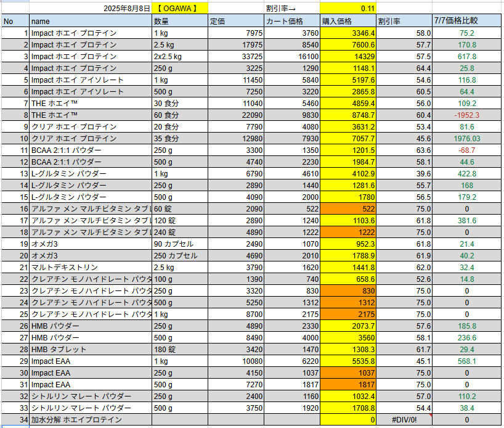Select quantity cell 2x2.5 kg

(180, 57)
